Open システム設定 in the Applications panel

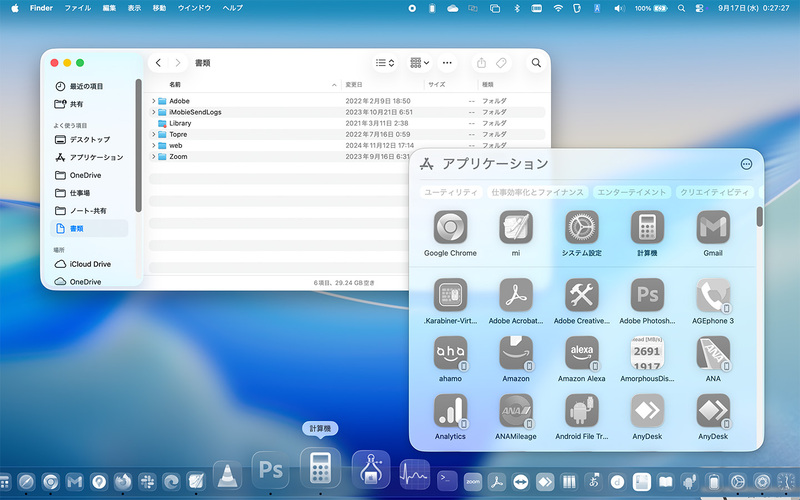click(581, 227)
